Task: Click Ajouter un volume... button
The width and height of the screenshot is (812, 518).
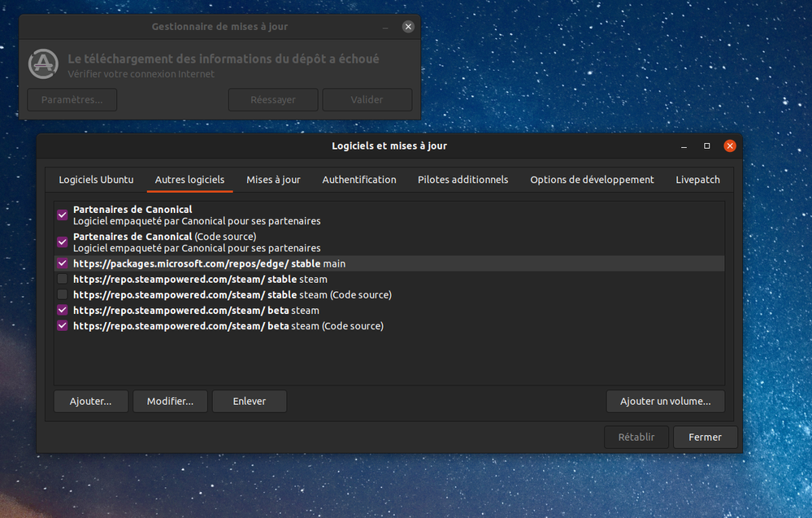Action: coord(666,402)
